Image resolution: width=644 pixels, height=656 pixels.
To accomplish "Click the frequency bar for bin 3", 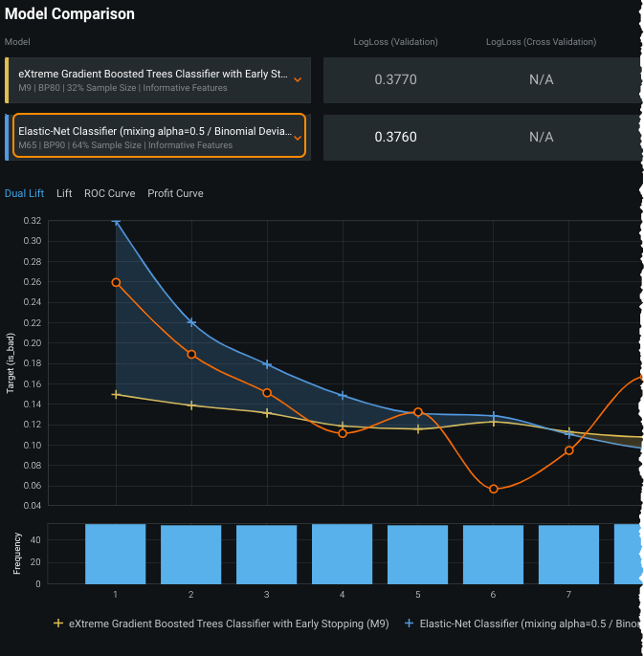I will pyautogui.click(x=266, y=554).
